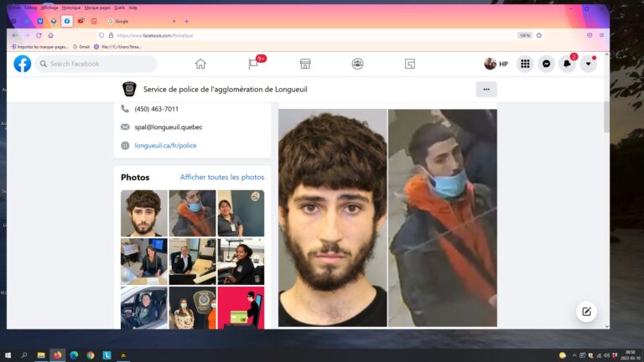The width and height of the screenshot is (644, 362).
Task: Open the Windows Start menu
Action: point(8,355)
